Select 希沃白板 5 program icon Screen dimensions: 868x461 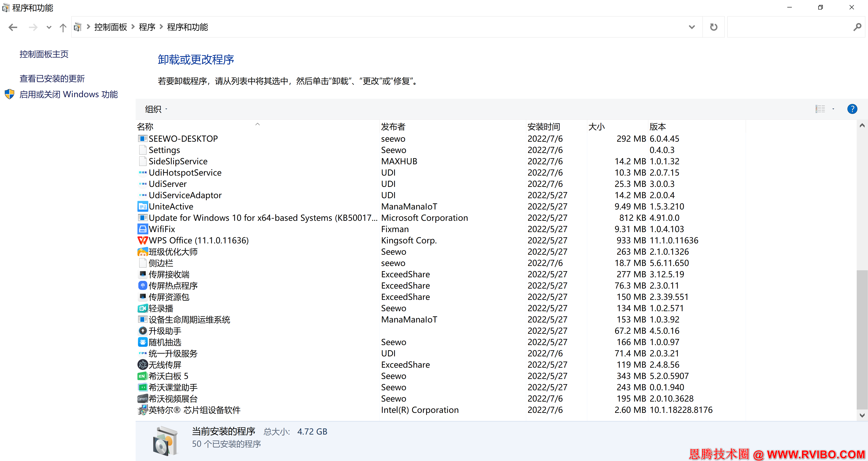click(143, 376)
